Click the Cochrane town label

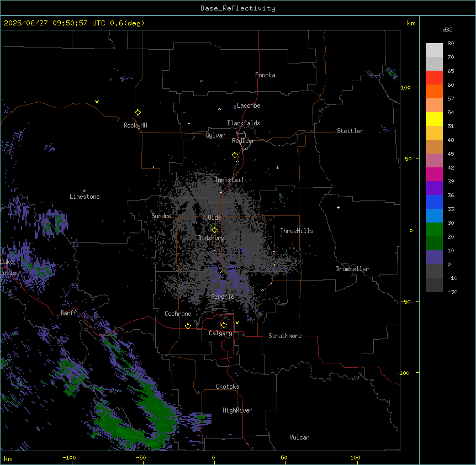pos(178,314)
